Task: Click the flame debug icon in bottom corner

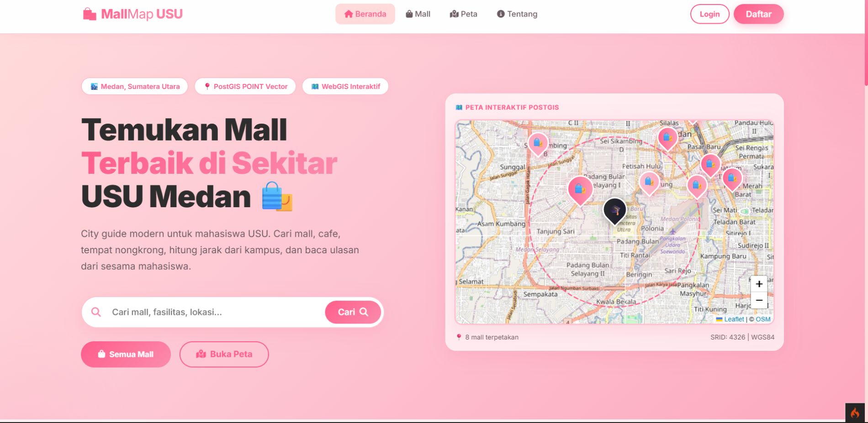Action: tap(855, 413)
